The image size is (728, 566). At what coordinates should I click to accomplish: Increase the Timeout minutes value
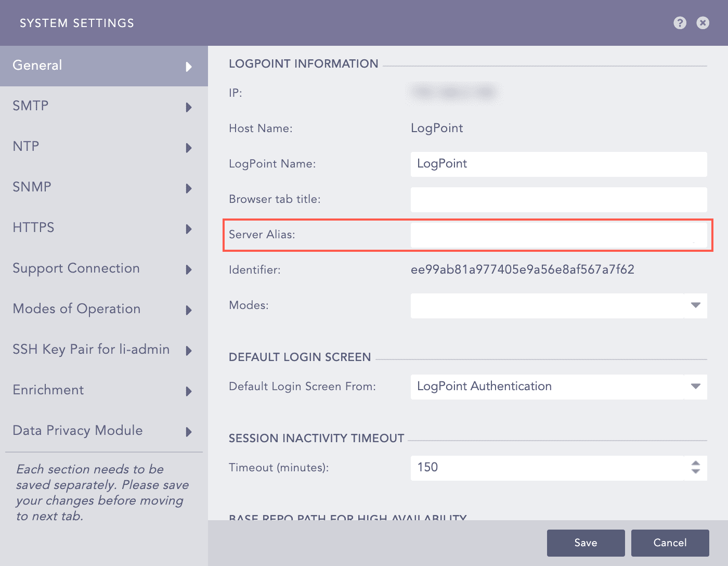(x=695, y=462)
